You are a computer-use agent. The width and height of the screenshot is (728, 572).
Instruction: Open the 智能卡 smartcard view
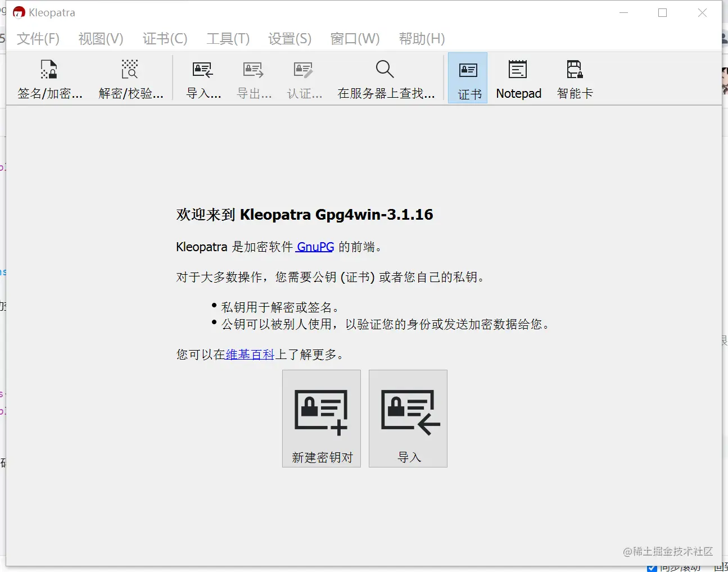575,79
